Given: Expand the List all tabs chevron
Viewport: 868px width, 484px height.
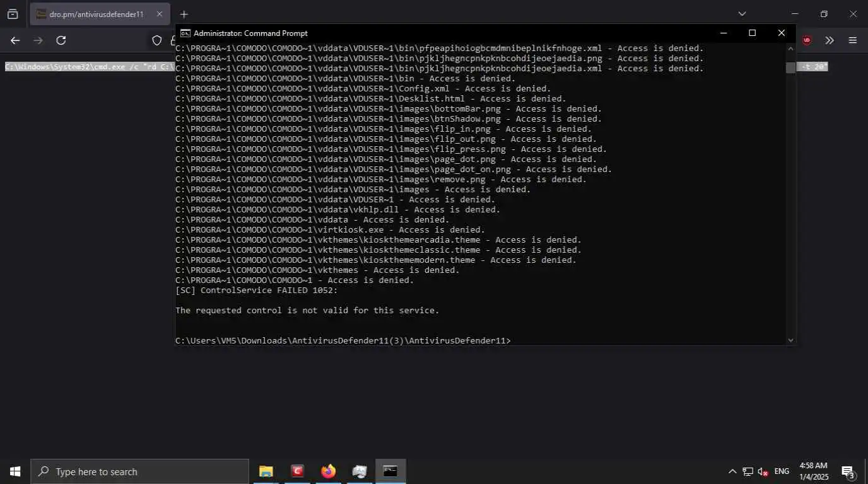Looking at the screenshot, I should (742, 14).
